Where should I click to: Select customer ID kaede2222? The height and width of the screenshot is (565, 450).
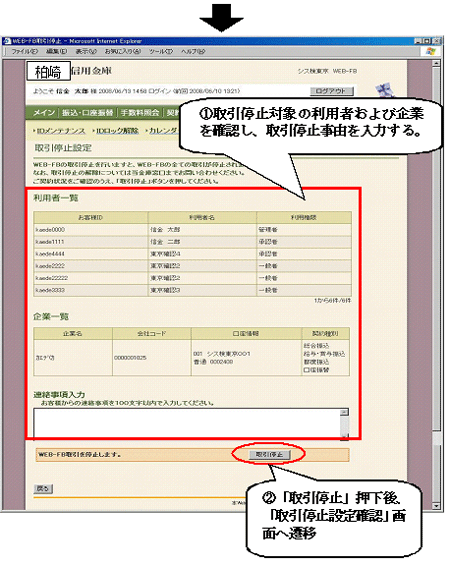[50, 266]
